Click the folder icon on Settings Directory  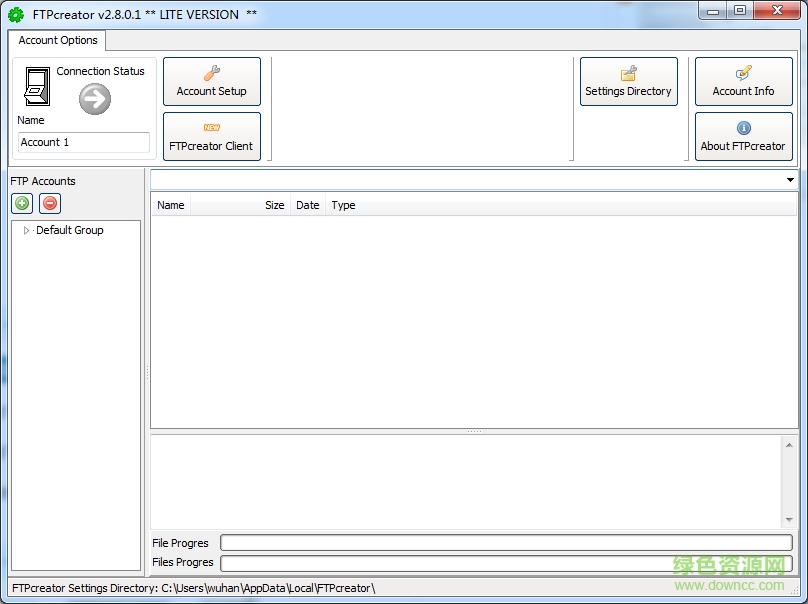click(628, 72)
